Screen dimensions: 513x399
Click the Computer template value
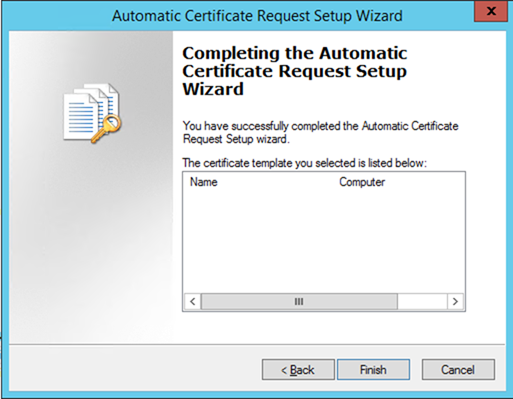click(362, 182)
